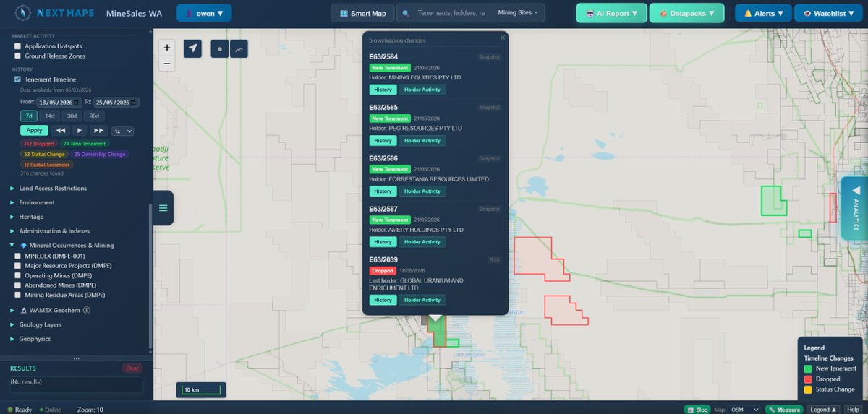
Task: Open the OSM basemap selector
Action: pos(746,410)
